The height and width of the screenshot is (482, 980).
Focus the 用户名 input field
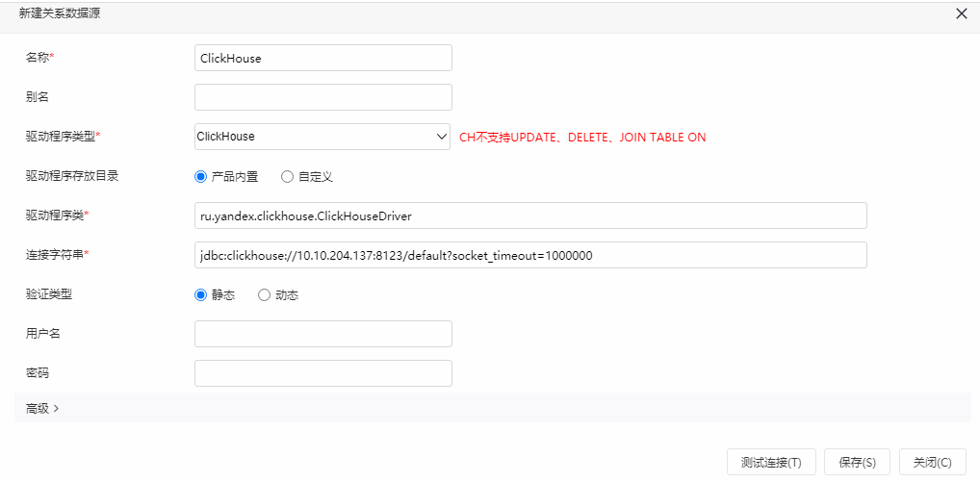point(323,334)
